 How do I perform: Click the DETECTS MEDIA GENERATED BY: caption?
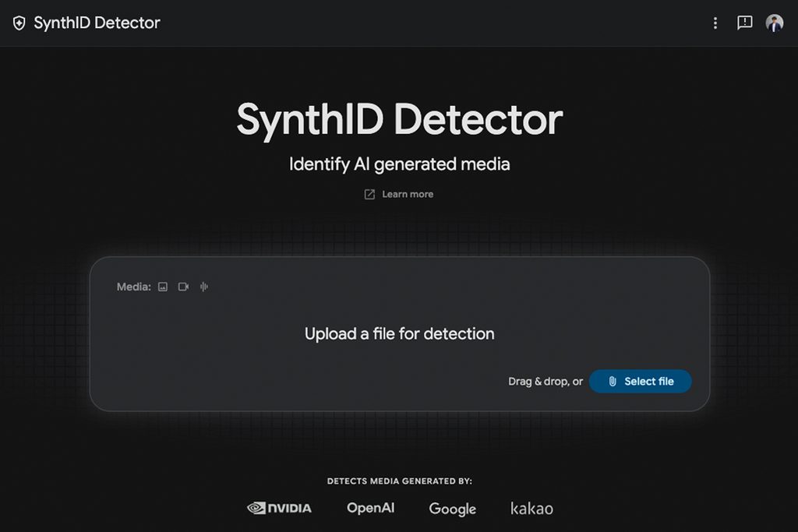click(x=400, y=481)
